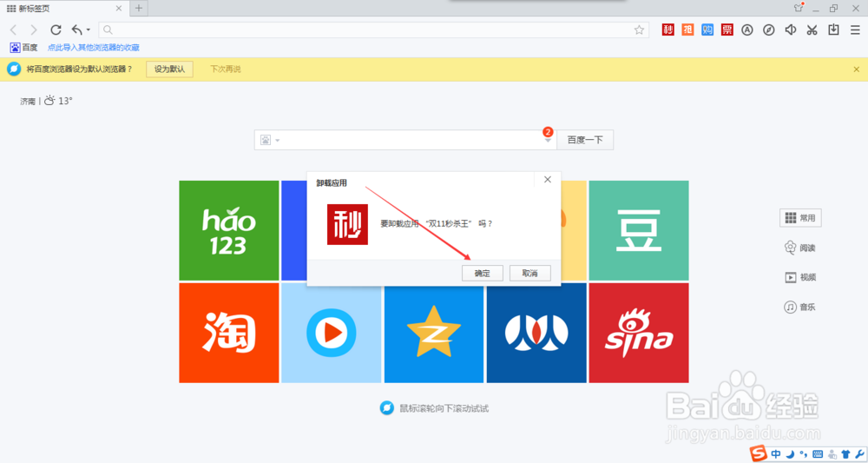This screenshot has height=463, width=868.
Task: Click the orange 抢 extension icon
Action: [x=687, y=30]
